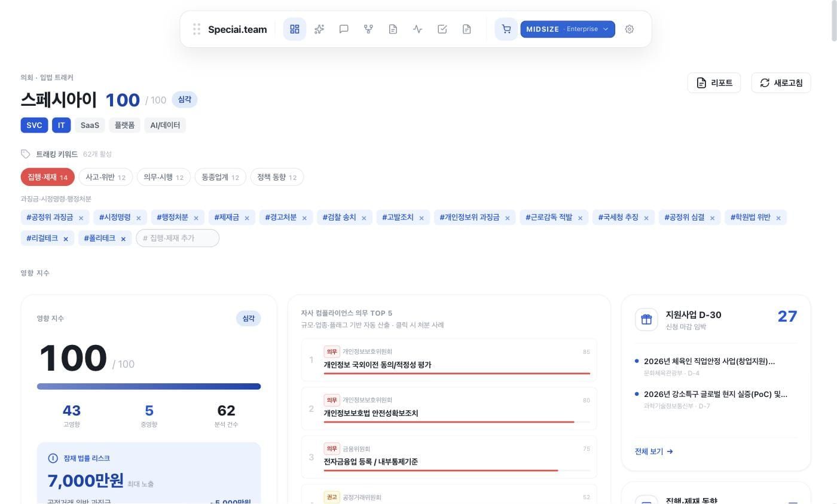Click the 집행·제재 추가 keyword input
This screenshot has width=837, height=504.
(178, 238)
